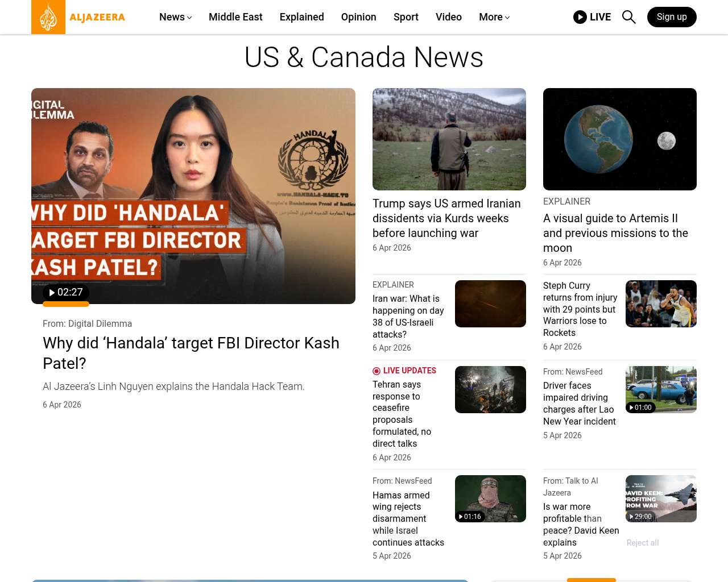The width and height of the screenshot is (728, 582).
Task: Open the Sport menu item
Action: coord(406,17)
